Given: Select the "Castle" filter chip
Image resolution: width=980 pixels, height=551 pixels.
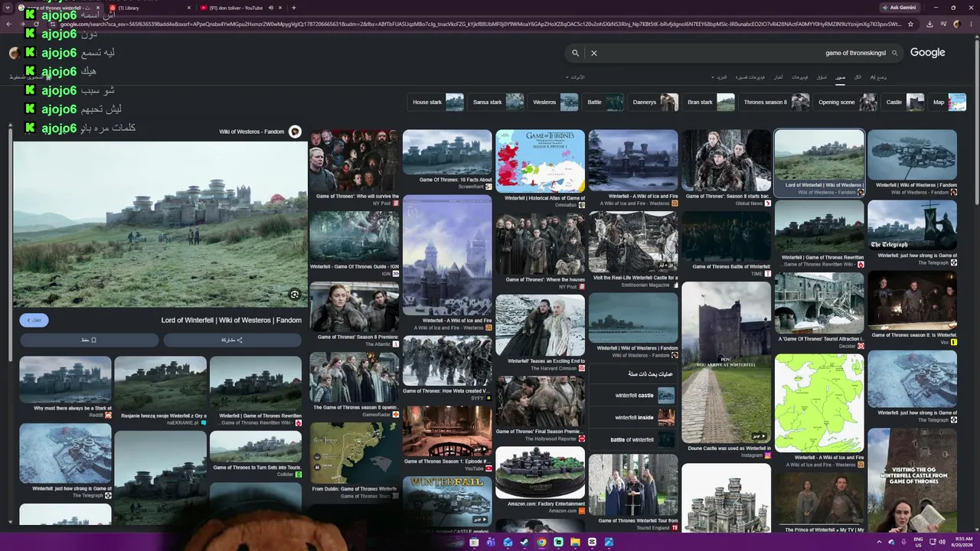Looking at the screenshot, I should coord(903,102).
